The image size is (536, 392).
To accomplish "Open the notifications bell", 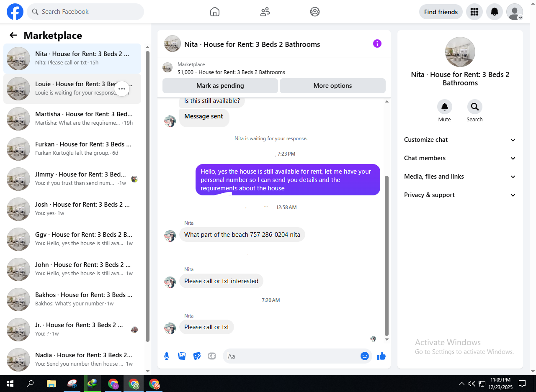I will 495,12.
